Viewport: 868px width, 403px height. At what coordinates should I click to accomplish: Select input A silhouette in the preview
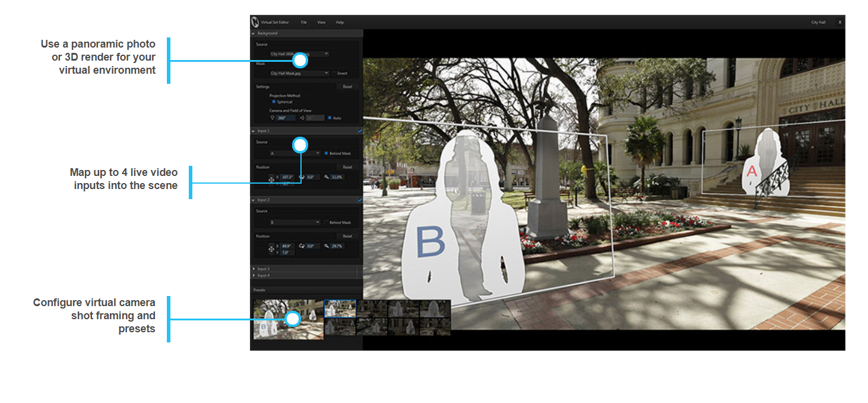766,162
